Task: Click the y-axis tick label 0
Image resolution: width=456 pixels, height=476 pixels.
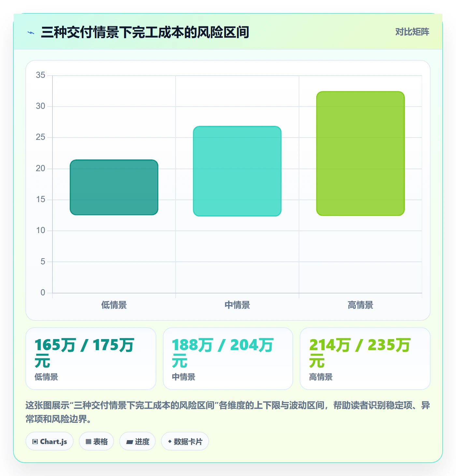Action: [x=43, y=293]
